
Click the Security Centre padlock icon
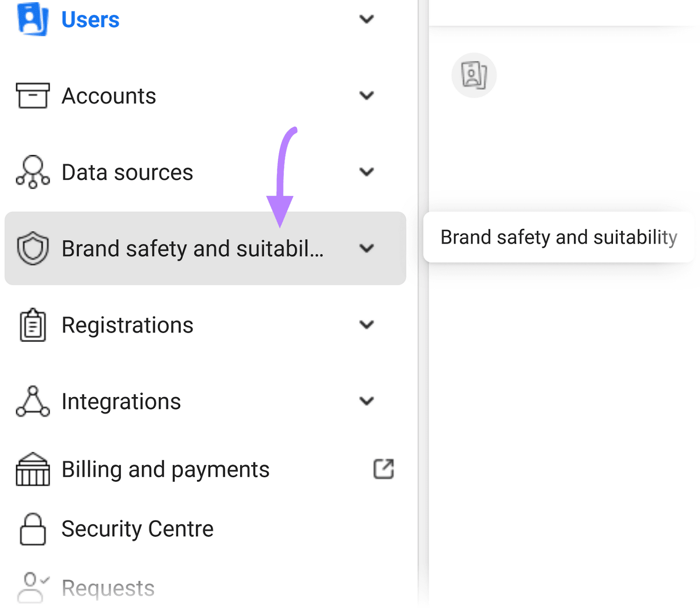32,528
